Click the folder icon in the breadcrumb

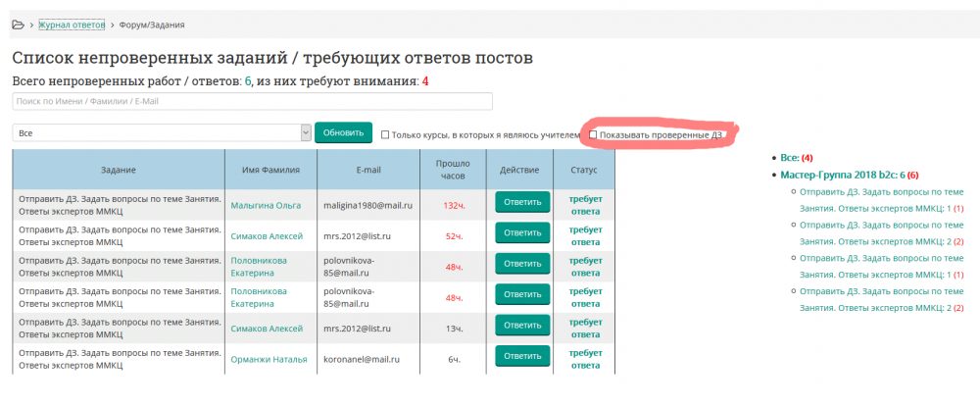[18, 24]
